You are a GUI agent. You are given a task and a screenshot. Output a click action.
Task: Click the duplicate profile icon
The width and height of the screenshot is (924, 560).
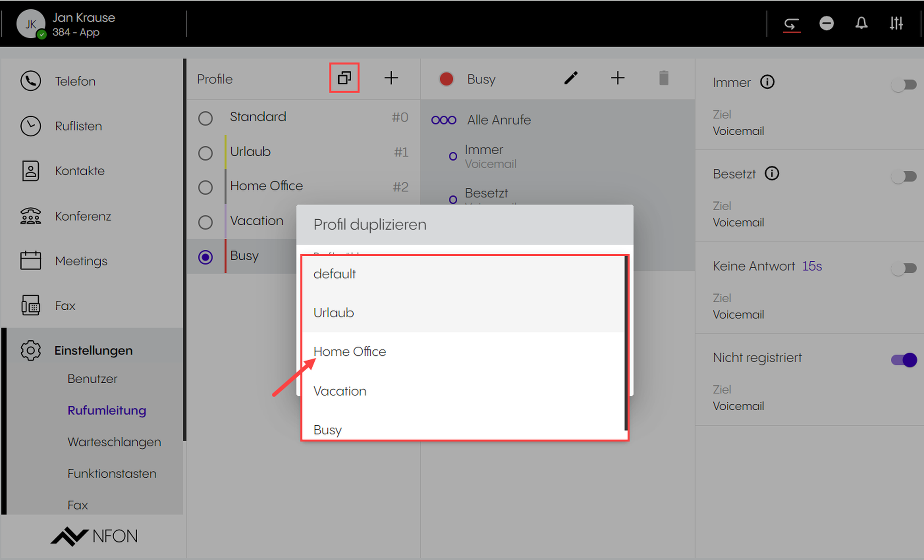[x=344, y=78]
